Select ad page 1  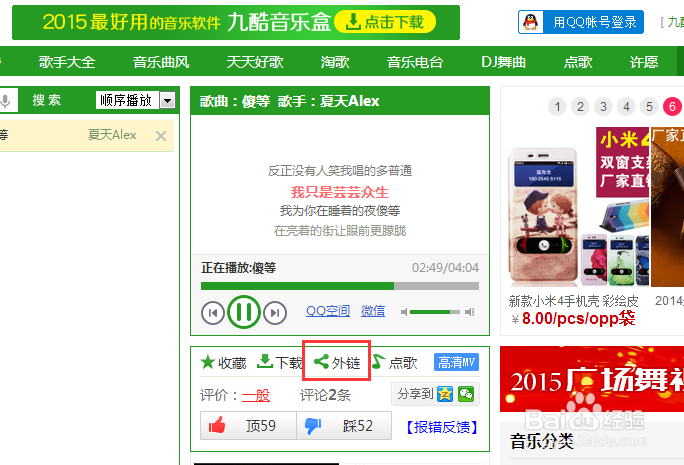coord(557,106)
